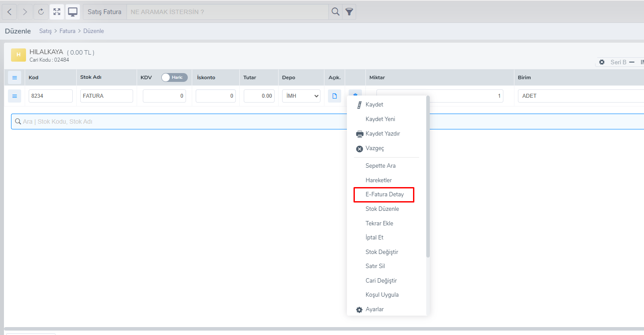
Task: Click the Stok Adı field with FATURA
Action: pos(107,96)
